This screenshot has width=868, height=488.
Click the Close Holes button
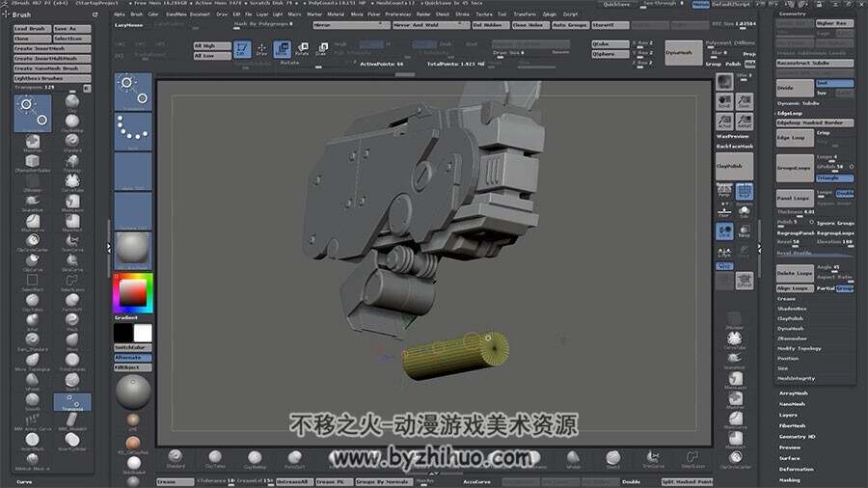pyautogui.click(x=530, y=25)
